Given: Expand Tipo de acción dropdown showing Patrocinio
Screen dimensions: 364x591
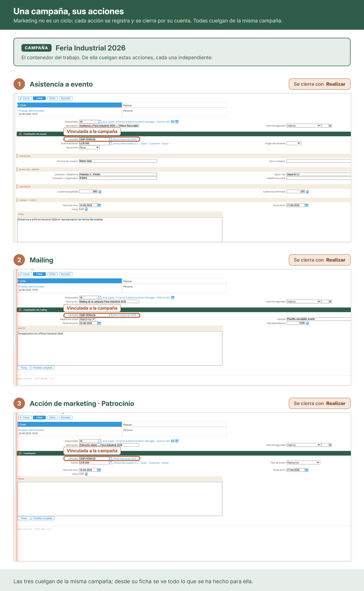Looking at the screenshot, I should pos(303,462).
